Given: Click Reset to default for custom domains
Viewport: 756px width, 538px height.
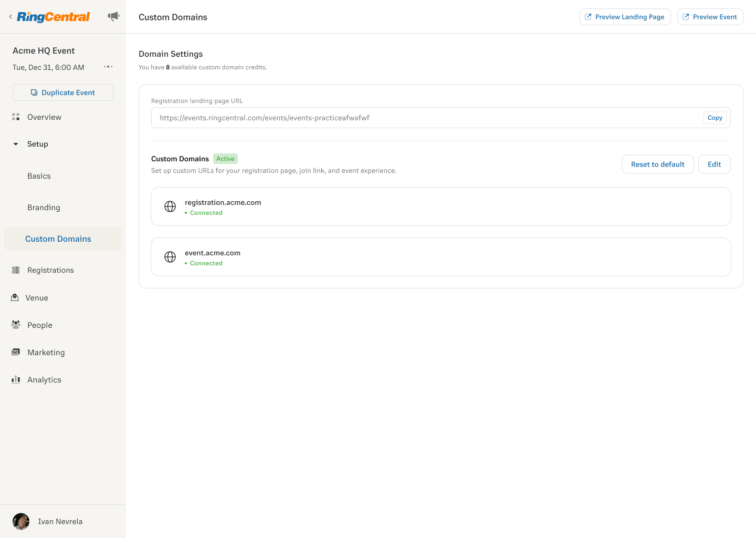Looking at the screenshot, I should point(657,164).
